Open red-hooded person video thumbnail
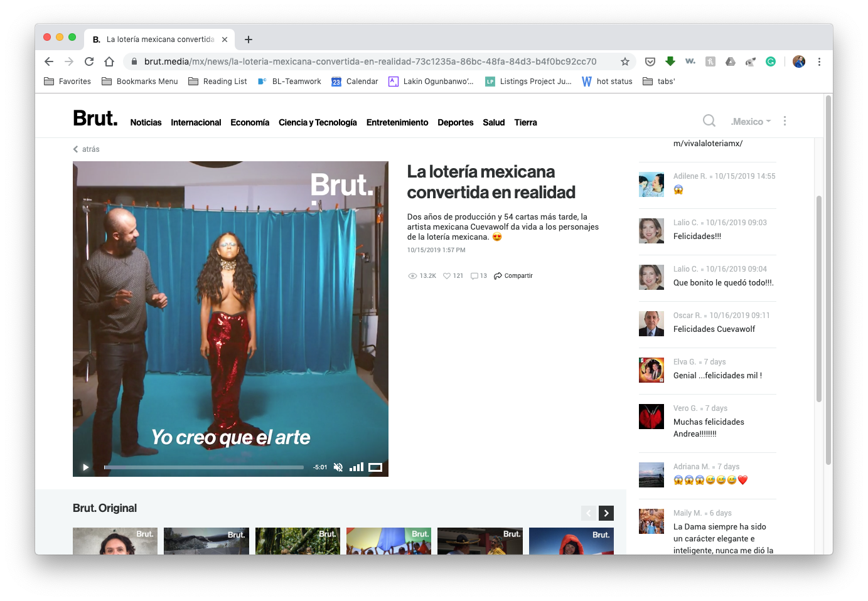The height and width of the screenshot is (601, 868). (571, 541)
